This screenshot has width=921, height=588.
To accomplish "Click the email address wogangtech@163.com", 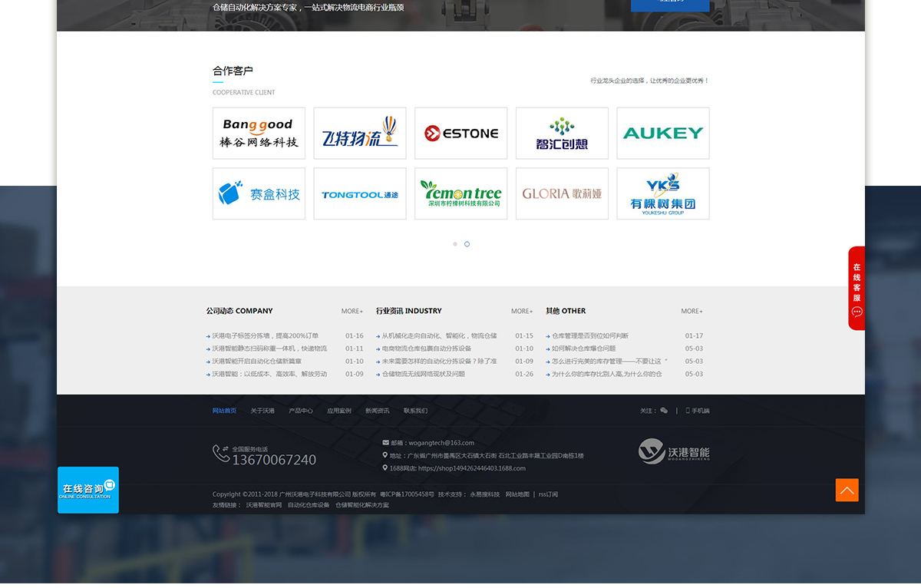I will tap(441, 443).
